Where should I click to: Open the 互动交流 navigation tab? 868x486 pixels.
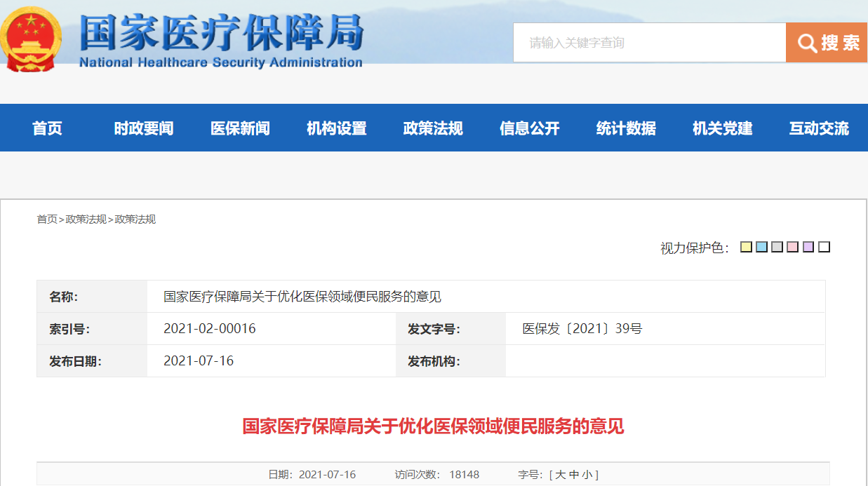pos(819,128)
